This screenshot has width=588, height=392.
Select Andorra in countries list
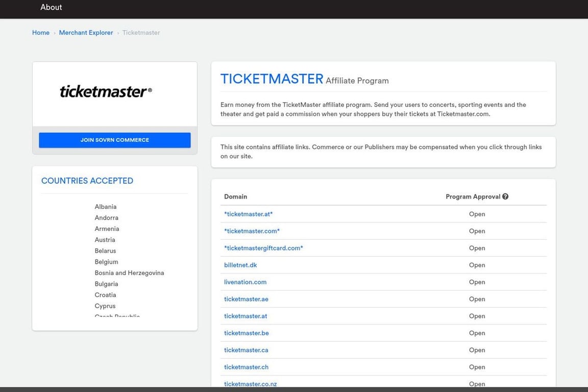tap(107, 217)
